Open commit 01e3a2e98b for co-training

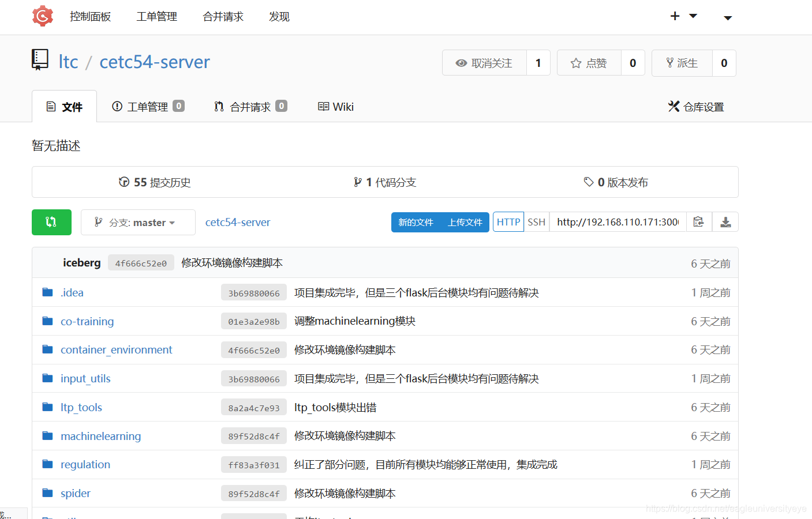point(254,321)
